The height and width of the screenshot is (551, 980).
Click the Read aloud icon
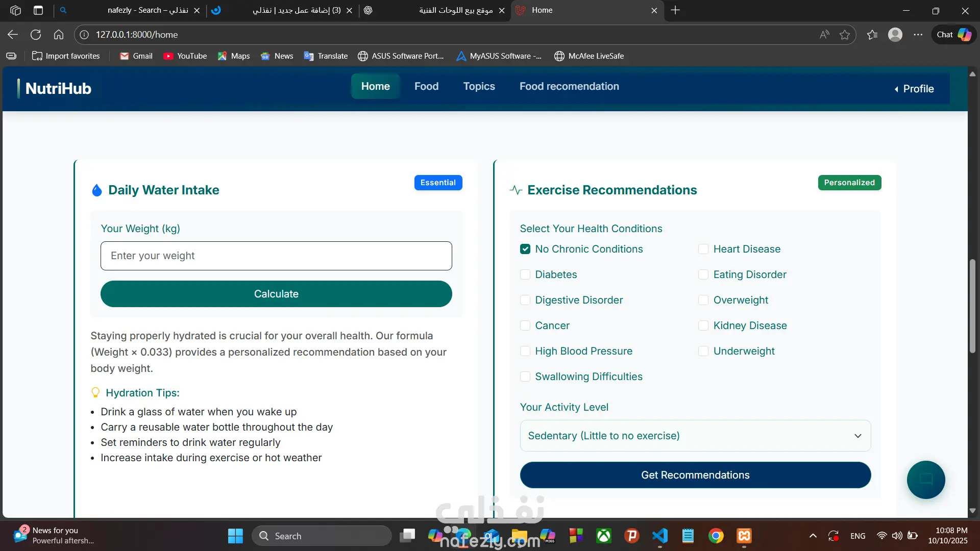click(824, 35)
